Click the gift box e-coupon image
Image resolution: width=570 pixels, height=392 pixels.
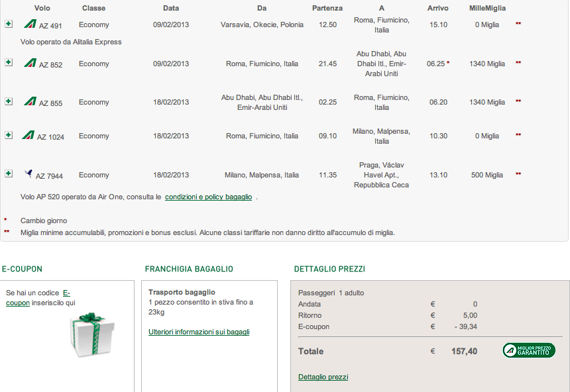pyautogui.click(x=93, y=334)
